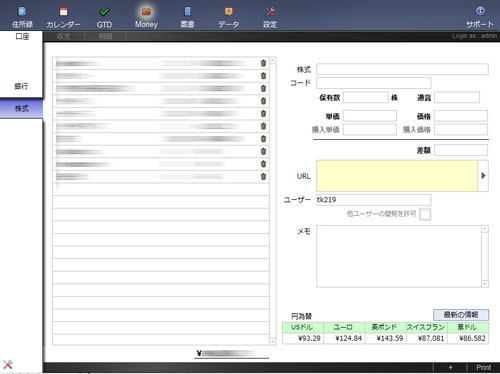Click the Print button
500x374 pixels.
point(483,367)
